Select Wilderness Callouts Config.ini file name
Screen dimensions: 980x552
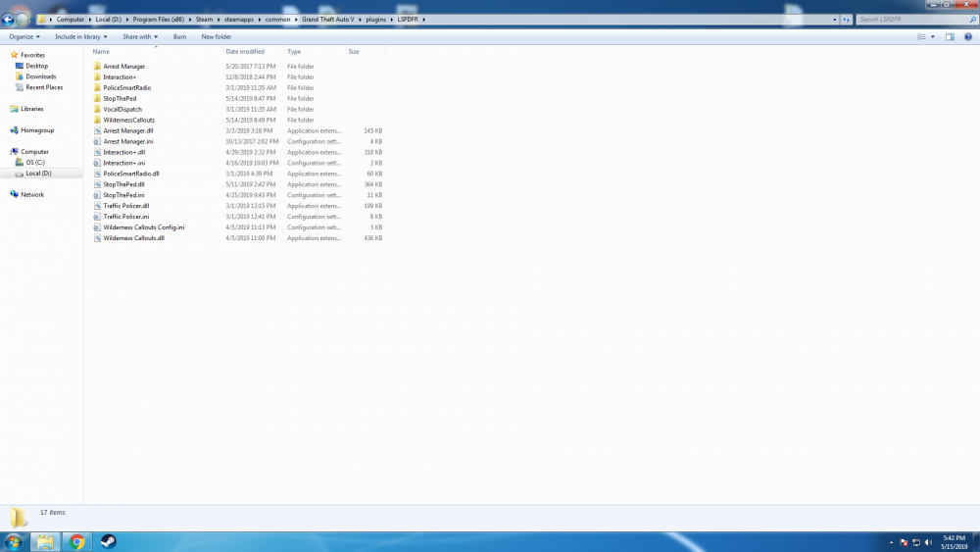pos(144,227)
